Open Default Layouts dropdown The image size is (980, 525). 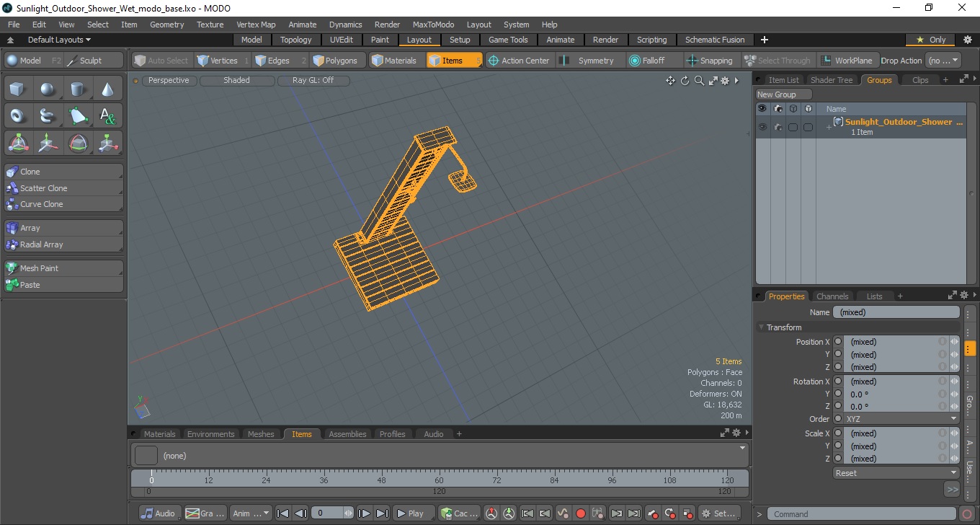[x=59, y=40]
